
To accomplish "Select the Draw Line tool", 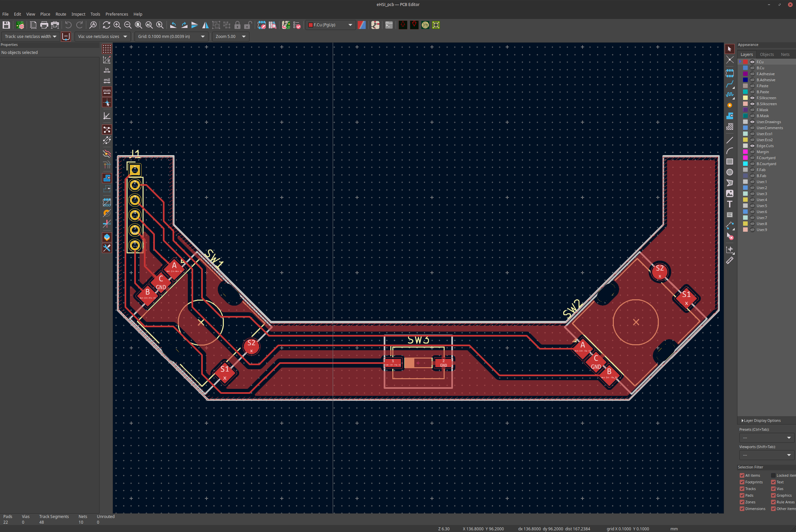I will (x=729, y=140).
